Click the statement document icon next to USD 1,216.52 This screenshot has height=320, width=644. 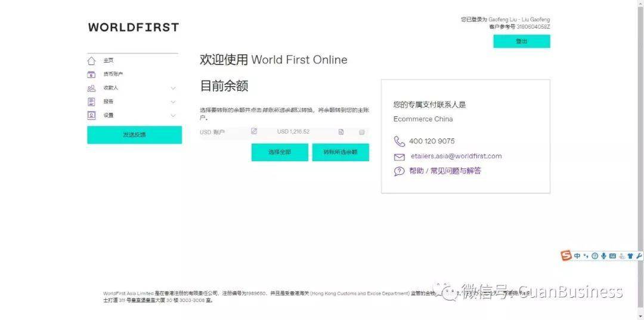(341, 132)
